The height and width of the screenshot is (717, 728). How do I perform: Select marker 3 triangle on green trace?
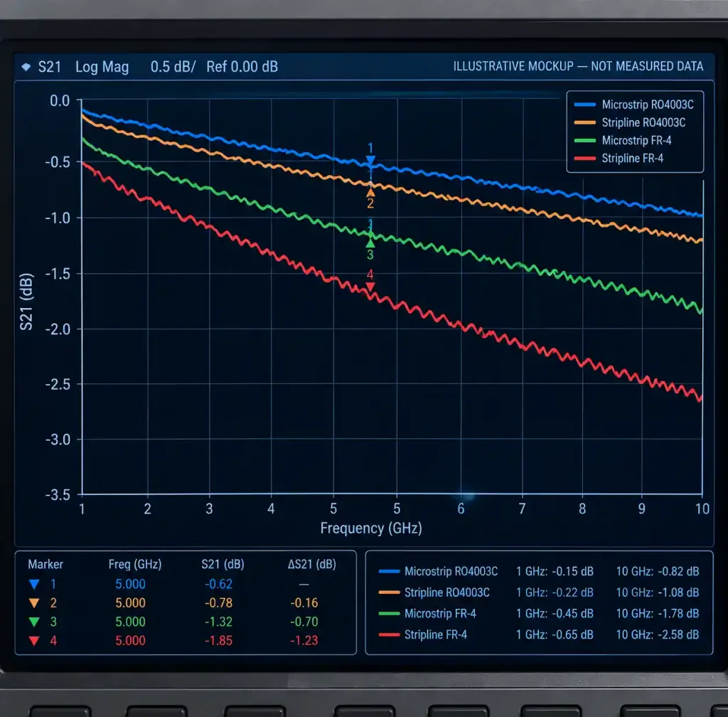[x=370, y=243]
